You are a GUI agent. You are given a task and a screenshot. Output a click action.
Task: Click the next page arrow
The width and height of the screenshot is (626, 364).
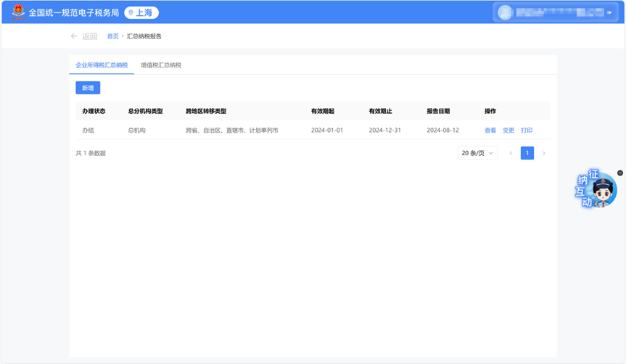tap(544, 153)
